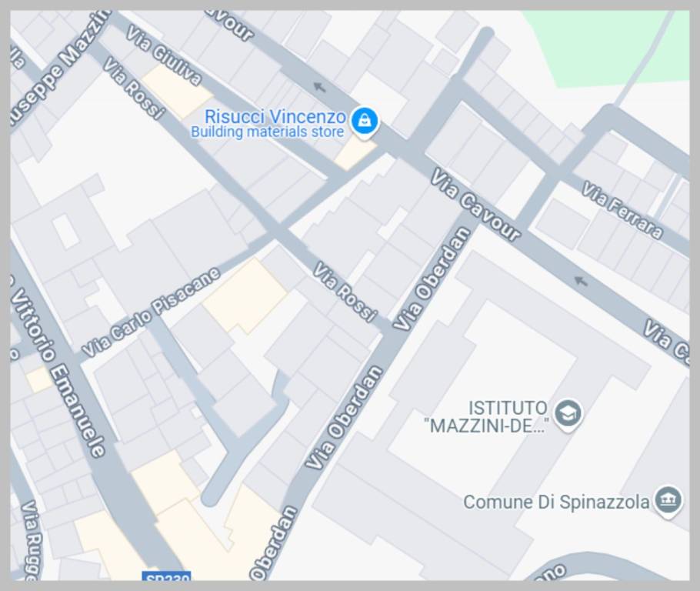Click the Risucci Vincenzo shopping bag pin
The width and height of the screenshot is (700, 591).
pyautogui.click(x=365, y=121)
